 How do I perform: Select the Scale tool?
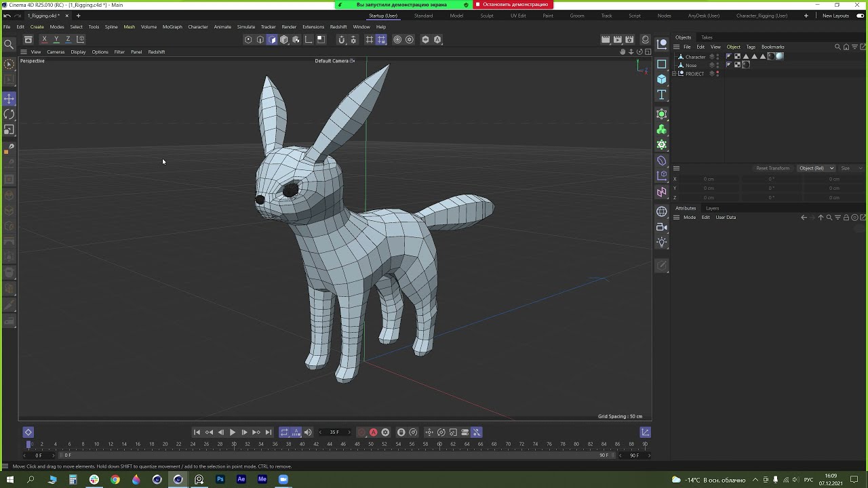[x=9, y=130]
